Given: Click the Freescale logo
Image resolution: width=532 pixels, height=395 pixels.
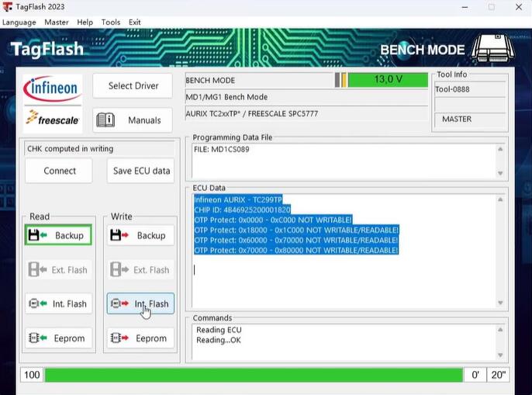Looking at the screenshot, I should [x=53, y=118].
